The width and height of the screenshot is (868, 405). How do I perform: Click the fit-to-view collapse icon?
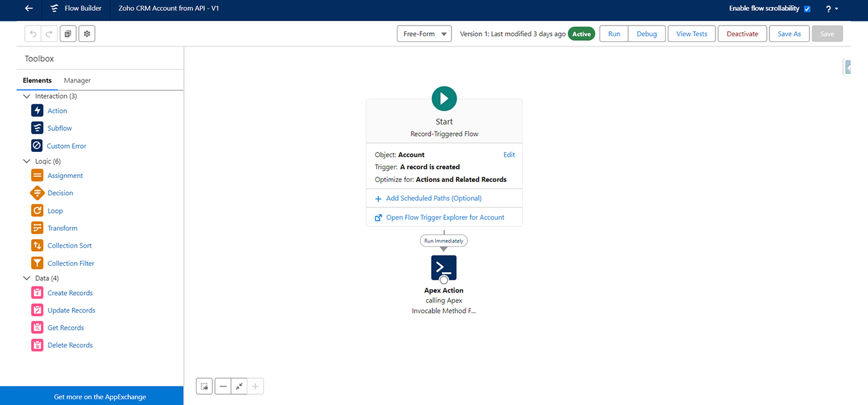tap(239, 386)
